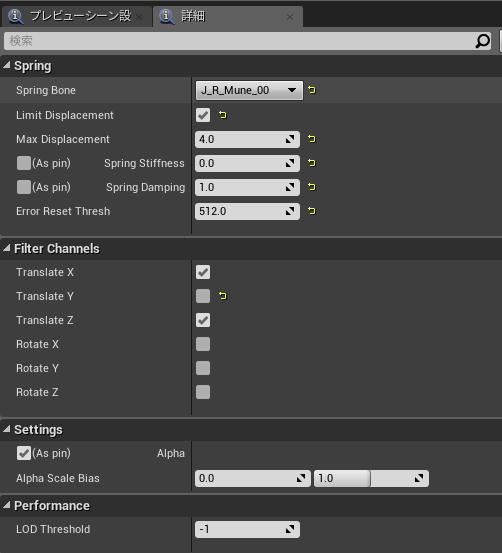Enable Rotate X filter channel
Screen dimensions: 502x553
(x=203, y=344)
